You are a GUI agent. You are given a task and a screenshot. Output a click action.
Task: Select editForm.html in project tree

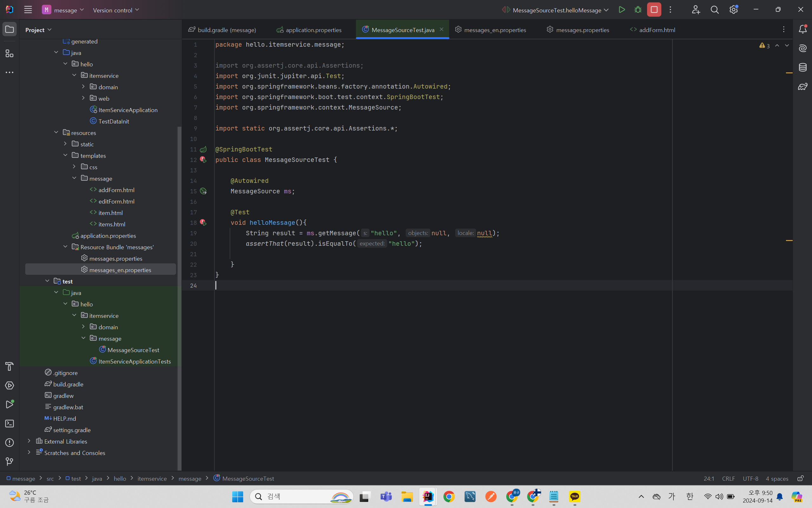point(116,201)
